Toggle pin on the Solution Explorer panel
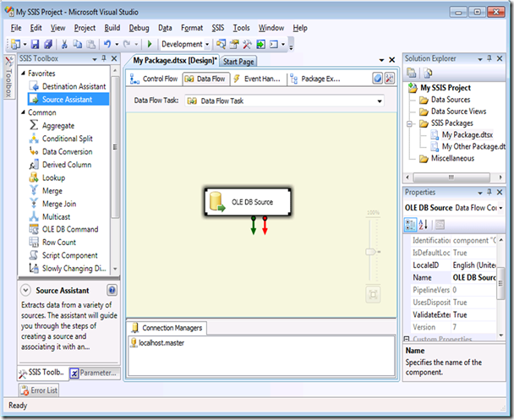The width and height of the screenshot is (514, 420). (x=489, y=58)
